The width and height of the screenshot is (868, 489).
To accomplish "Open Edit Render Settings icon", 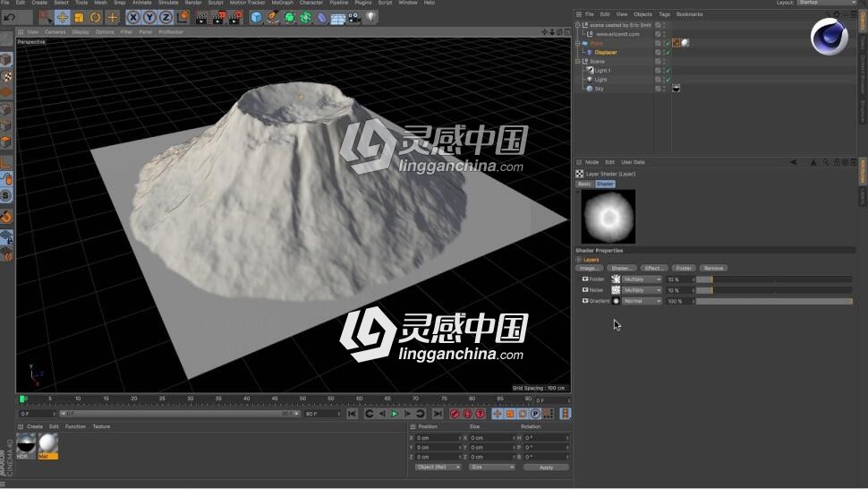I will point(236,18).
